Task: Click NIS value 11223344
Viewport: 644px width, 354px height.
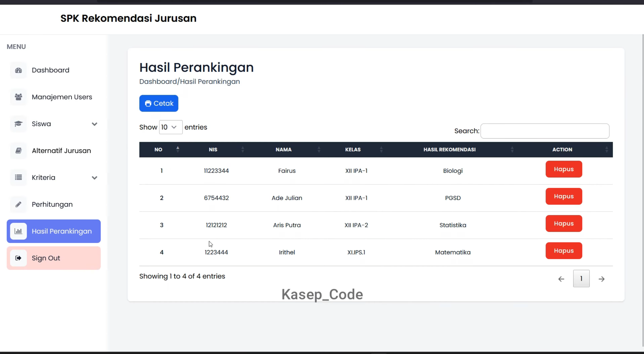Action: pyautogui.click(x=216, y=171)
